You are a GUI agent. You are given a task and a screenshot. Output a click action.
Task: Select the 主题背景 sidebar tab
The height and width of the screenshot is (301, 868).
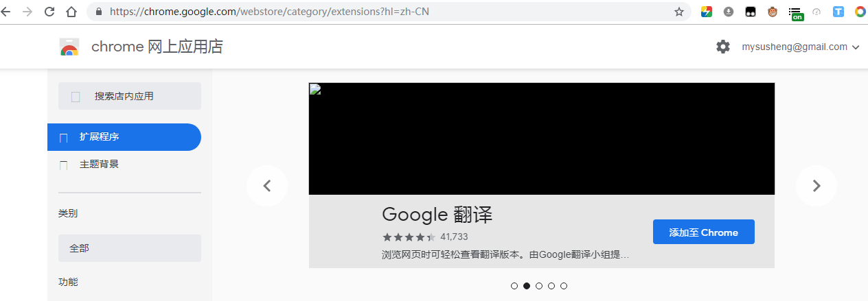124,165
